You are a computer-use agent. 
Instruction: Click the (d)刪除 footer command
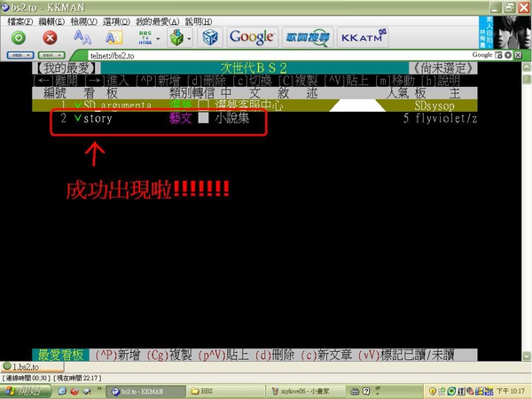point(275,355)
